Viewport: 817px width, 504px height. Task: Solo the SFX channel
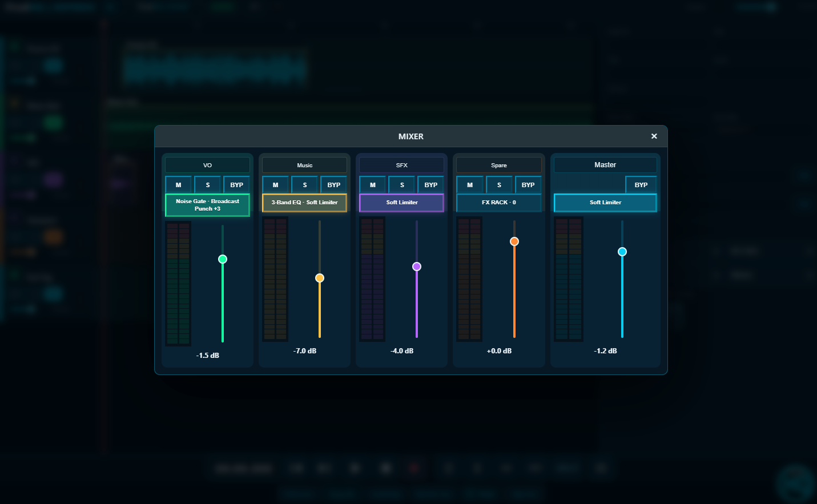(402, 185)
